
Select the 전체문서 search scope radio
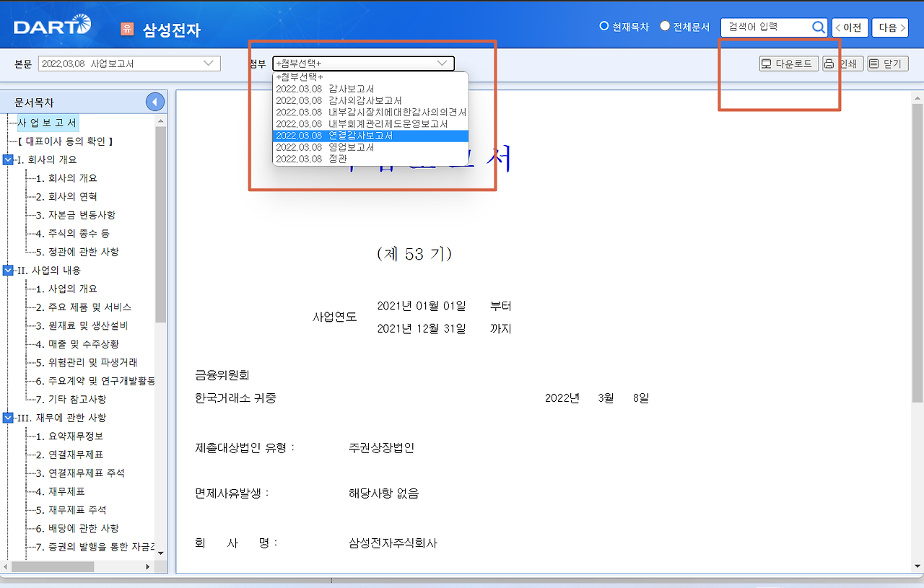point(665,26)
